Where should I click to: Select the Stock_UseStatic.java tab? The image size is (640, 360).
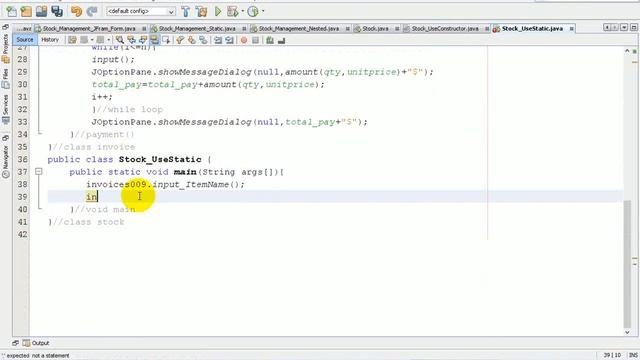(x=532, y=29)
